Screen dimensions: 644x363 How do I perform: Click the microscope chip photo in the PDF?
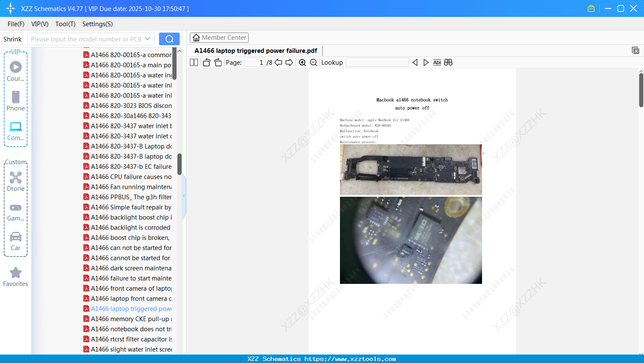click(x=411, y=240)
